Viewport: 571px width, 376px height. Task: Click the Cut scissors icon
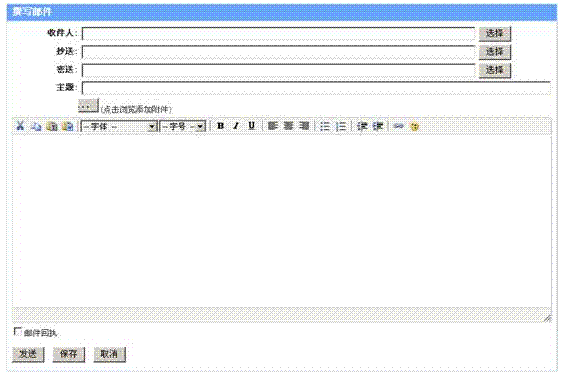coord(20,126)
